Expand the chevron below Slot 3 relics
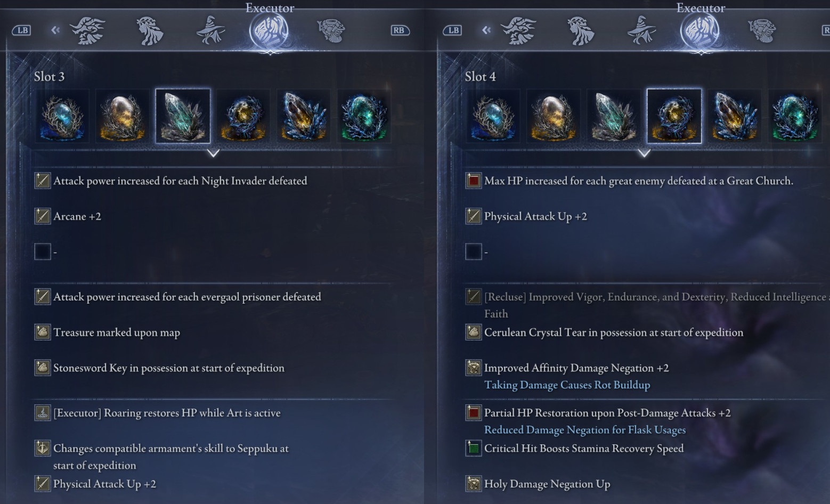 click(x=213, y=153)
